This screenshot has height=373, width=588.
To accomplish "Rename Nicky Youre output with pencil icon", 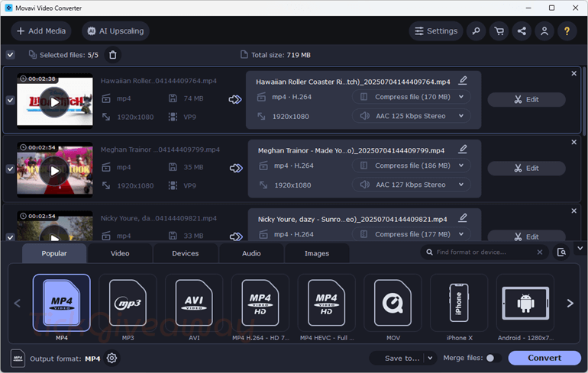I will pyautogui.click(x=463, y=218).
